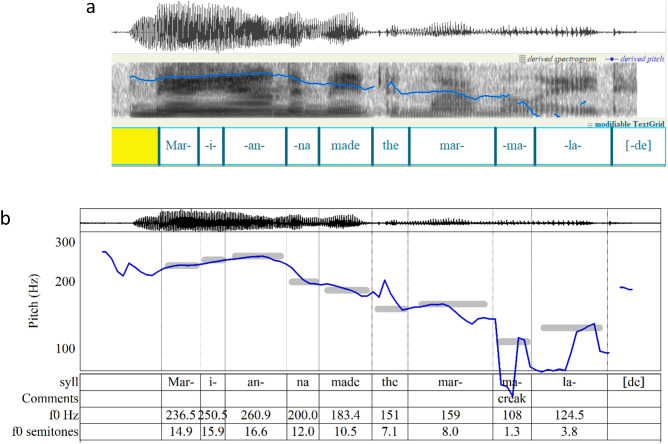This screenshot has width=668, height=444.
Task: Click the 14.9 value in semitones row
Action: tap(181, 432)
